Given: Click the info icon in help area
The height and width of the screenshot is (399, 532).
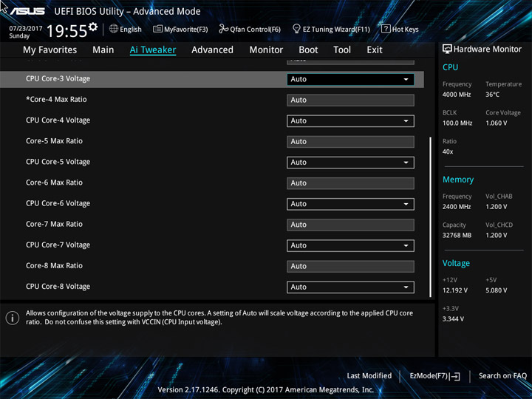Looking at the screenshot, I should (13, 318).
